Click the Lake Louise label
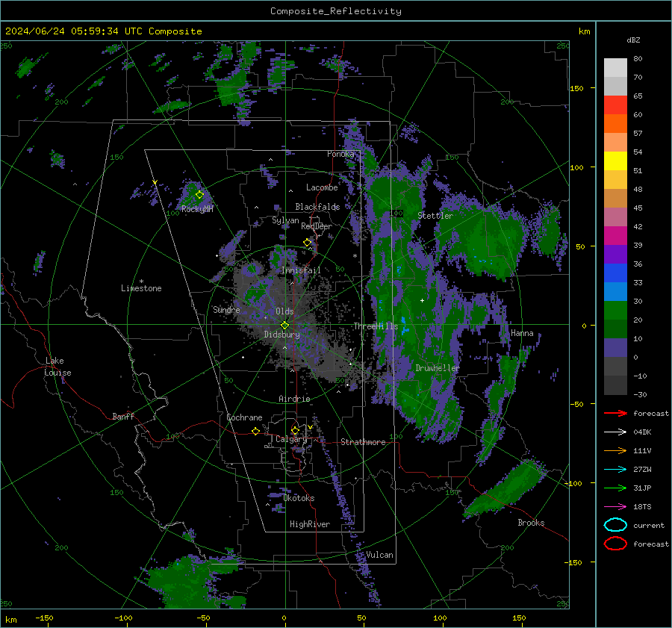This screenshot has height=628, width=672. pyautogui.click(x=57, y=367)
